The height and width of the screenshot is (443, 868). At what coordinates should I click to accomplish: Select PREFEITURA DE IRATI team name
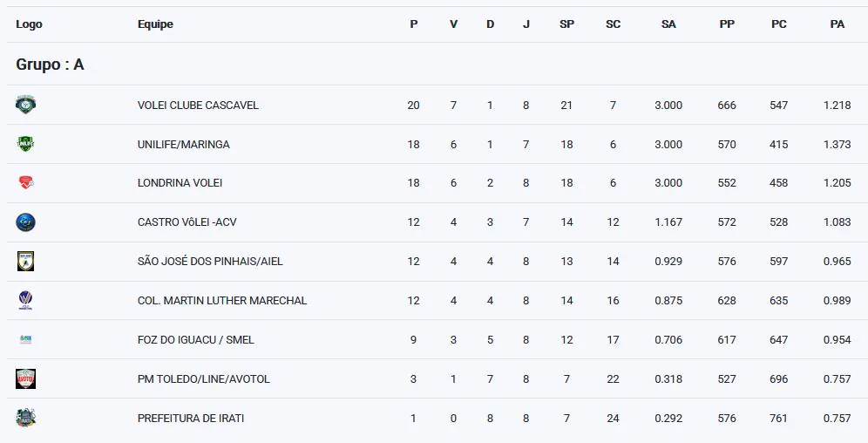tap(191, 419)
